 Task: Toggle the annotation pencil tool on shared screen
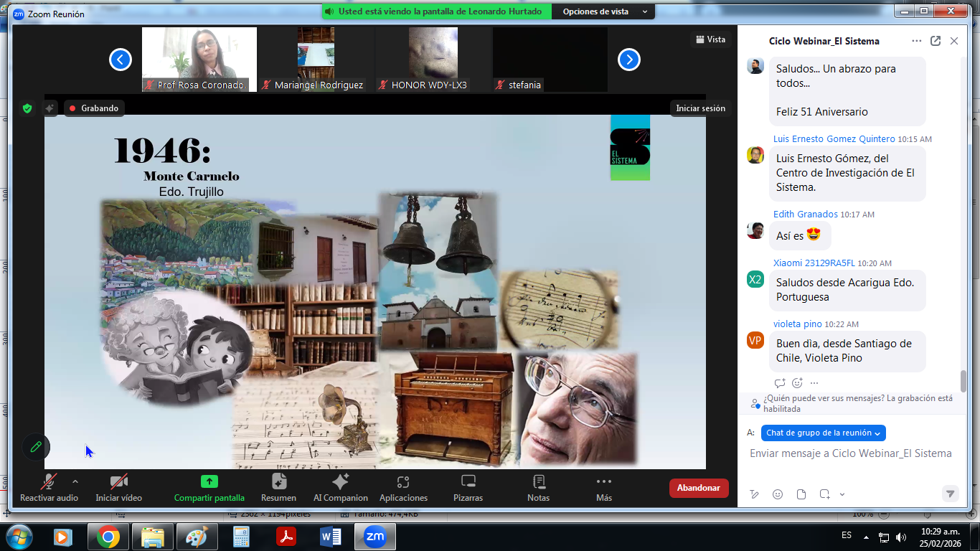pyautogui.click(x=36, y=447)
